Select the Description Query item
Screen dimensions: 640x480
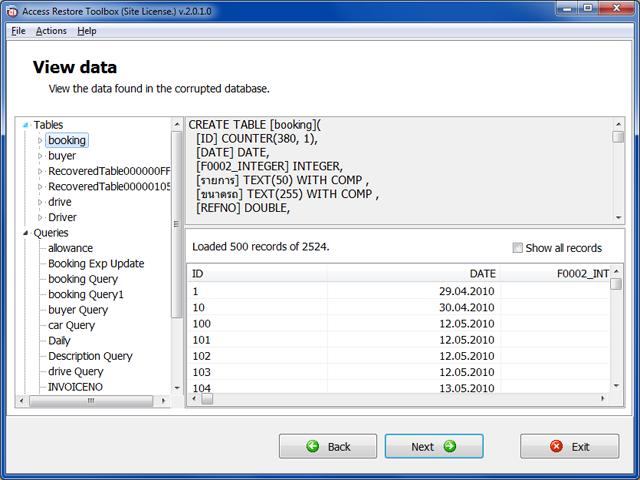click(90, 356)
